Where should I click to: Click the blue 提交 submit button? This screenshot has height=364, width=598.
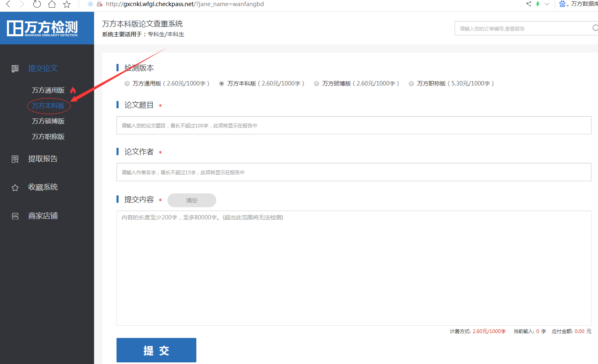click(x=156, y=350)
